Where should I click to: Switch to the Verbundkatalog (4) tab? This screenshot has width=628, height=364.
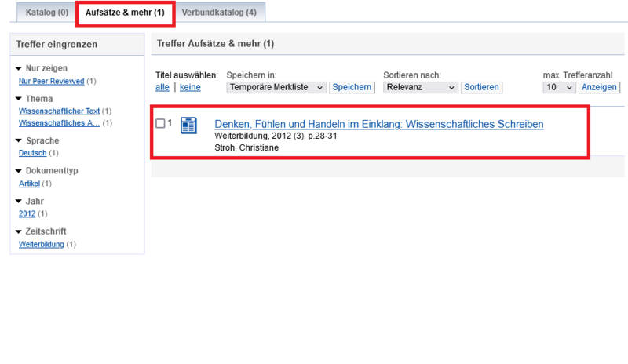[x=218, y=13]
